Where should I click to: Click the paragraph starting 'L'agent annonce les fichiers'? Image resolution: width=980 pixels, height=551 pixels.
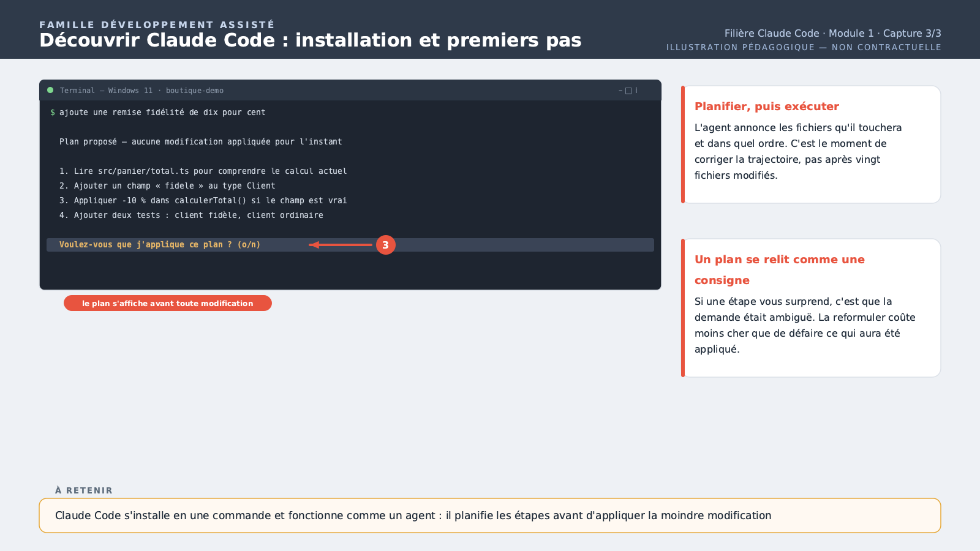coord(798,151)
